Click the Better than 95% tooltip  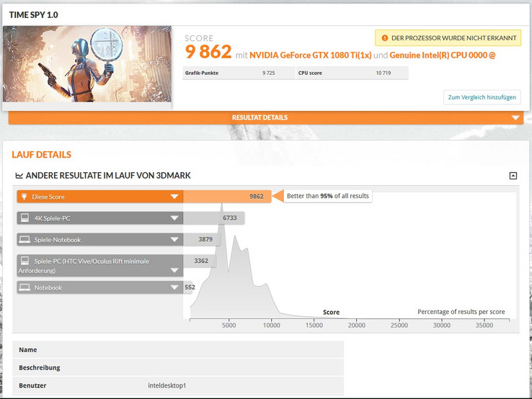(328, 196)
